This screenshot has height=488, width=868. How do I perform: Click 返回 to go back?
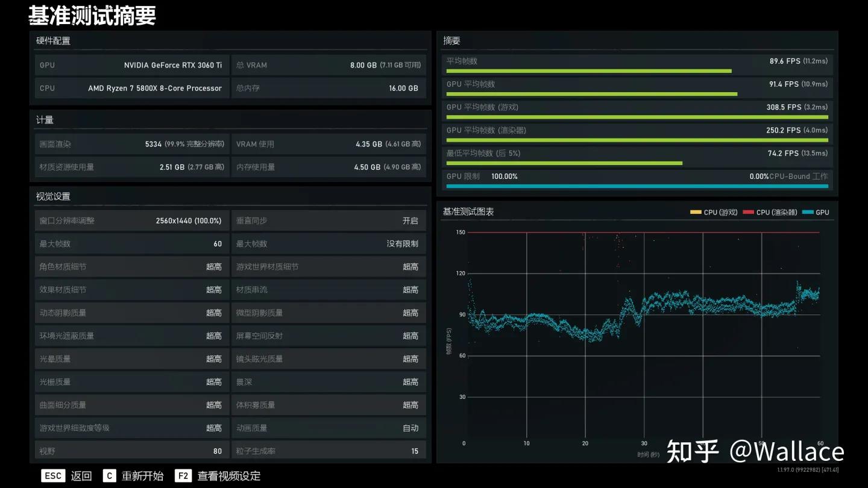click(81, 475)
